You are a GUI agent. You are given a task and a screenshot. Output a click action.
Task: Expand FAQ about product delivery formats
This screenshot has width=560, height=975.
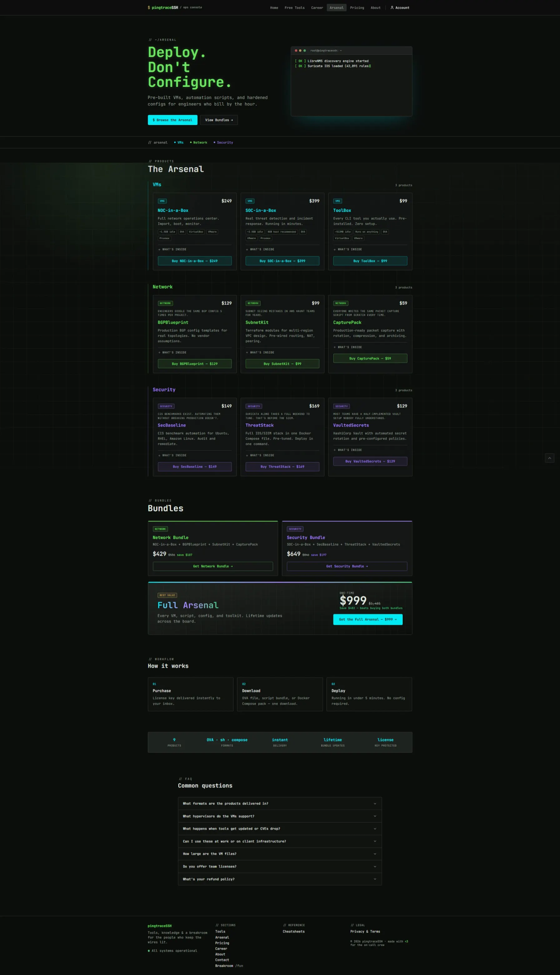pyautogui.click(x=280, y=804)
